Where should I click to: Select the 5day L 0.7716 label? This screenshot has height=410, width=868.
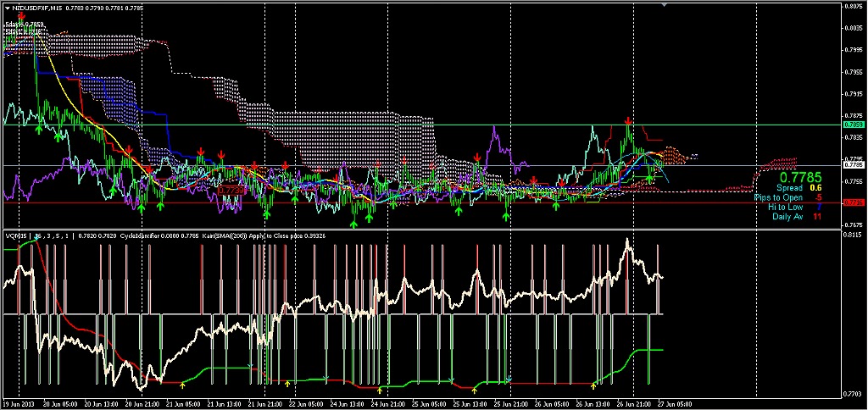pos(25,32)
